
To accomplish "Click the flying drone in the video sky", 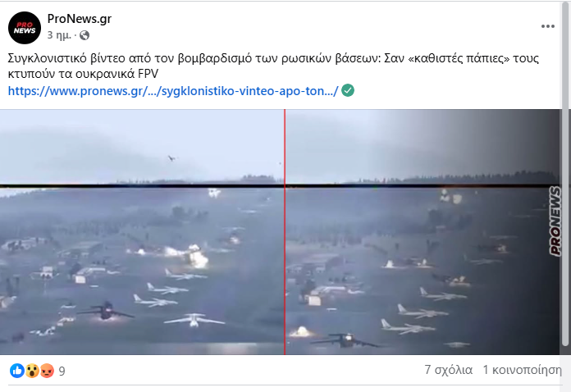I will 171,158.
